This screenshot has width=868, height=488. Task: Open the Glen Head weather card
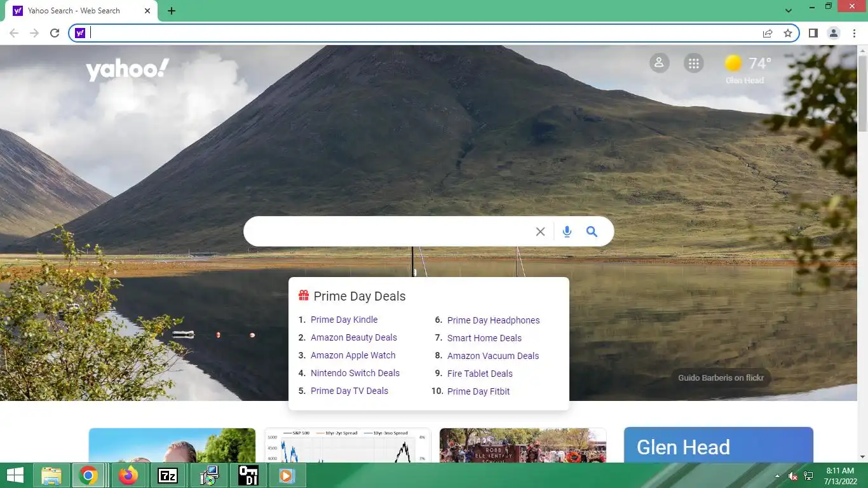point(719,445)
